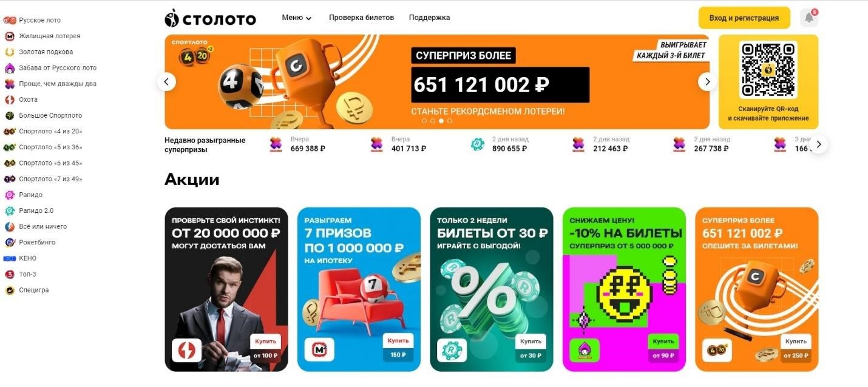Open Жилищная лотерея sidebar icon

pyautogui.click(x=9, y=36)
